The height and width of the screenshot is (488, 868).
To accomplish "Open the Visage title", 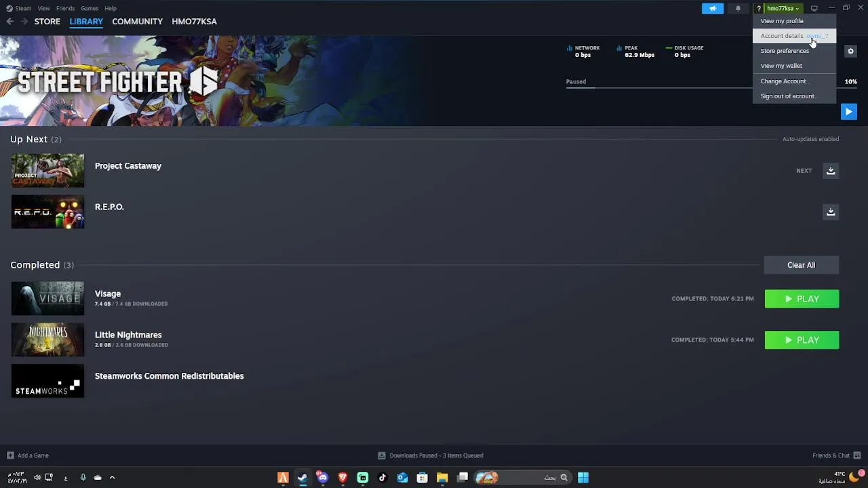I will (x=108, y=294).
